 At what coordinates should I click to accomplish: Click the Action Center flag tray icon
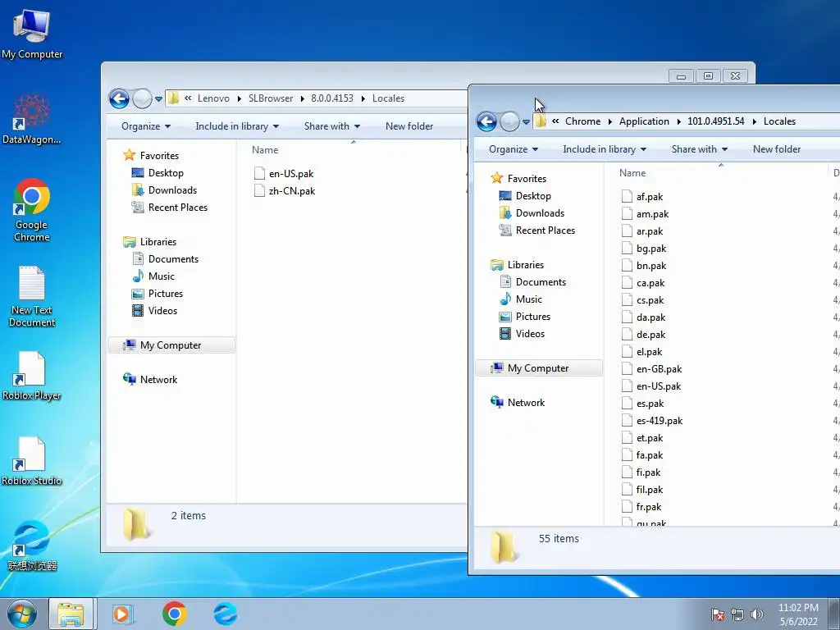(717, 614)
